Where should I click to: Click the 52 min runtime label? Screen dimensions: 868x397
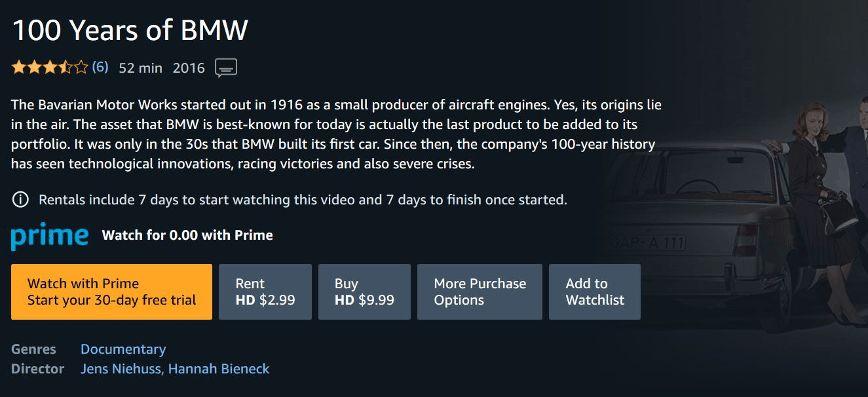pyautogui.click(x=141, y=67)
